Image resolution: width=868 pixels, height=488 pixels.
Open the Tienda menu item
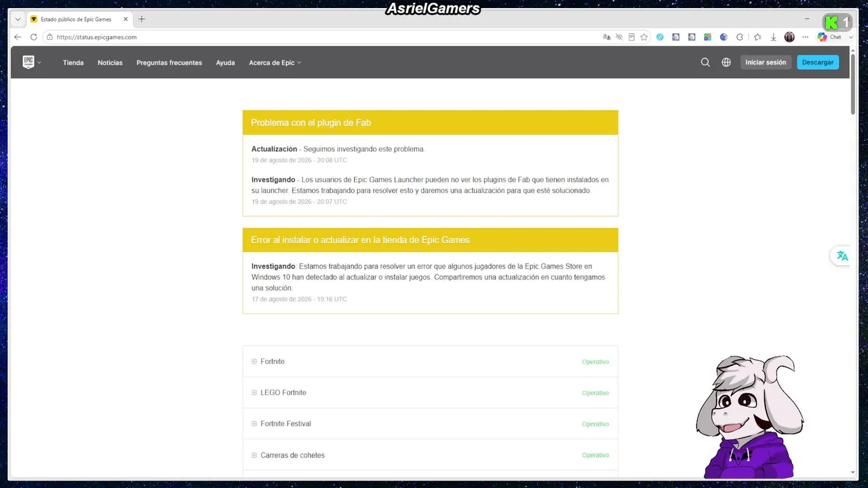(x=73, y=63)
